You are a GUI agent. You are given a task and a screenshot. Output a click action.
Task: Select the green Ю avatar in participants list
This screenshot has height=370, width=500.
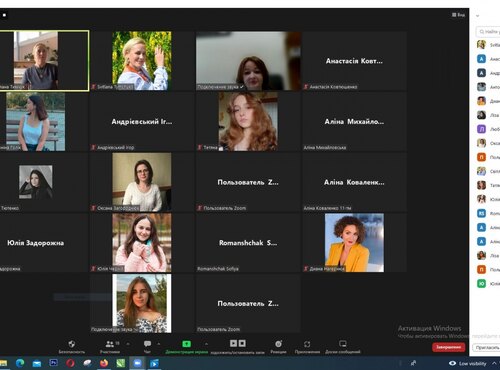click(x=481, y=284)
